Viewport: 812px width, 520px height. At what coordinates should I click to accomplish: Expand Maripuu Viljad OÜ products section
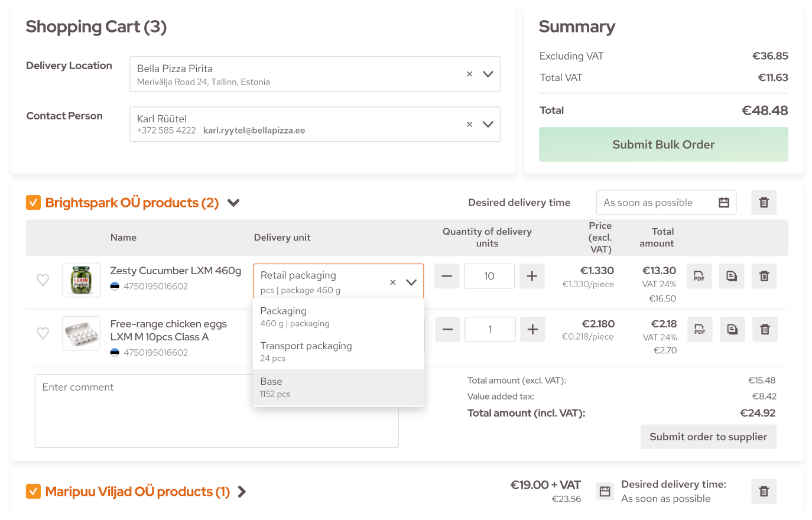point(242,492)
